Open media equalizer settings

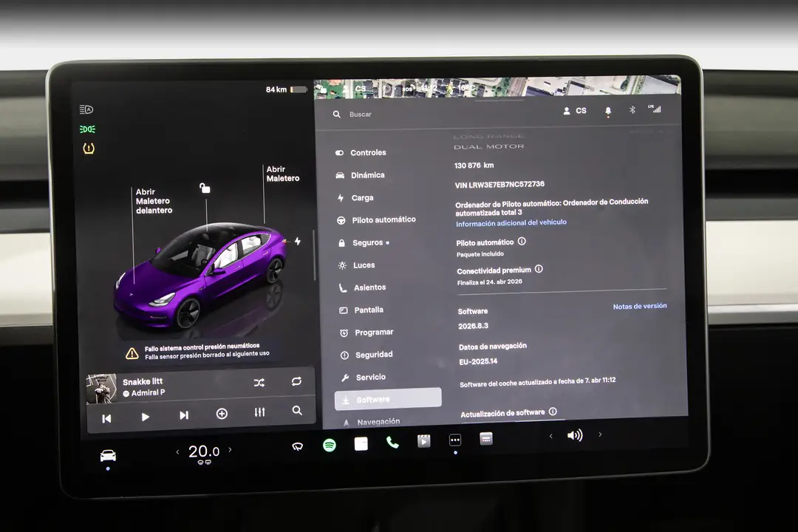[259, 412]
